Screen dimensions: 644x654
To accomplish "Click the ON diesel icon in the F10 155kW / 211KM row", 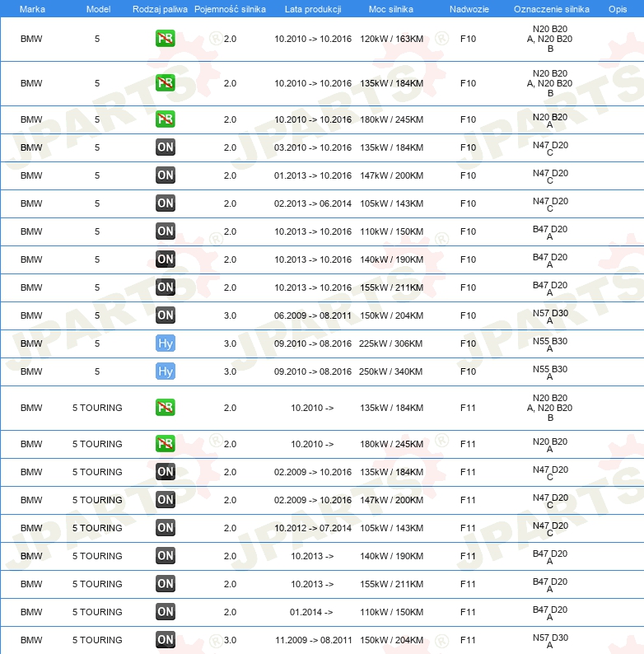I will pos(166,287).
